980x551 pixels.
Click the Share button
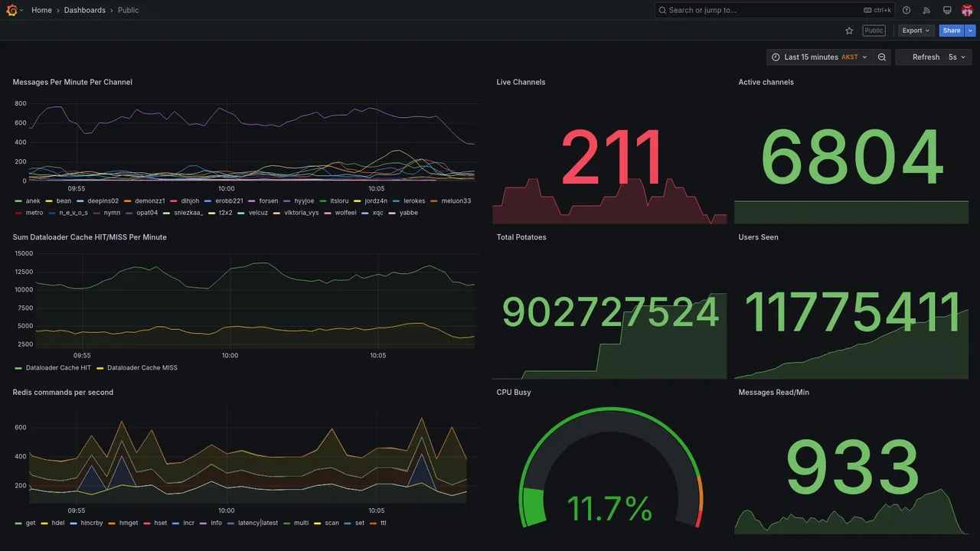pyautogui.click(x=952, y=31)
